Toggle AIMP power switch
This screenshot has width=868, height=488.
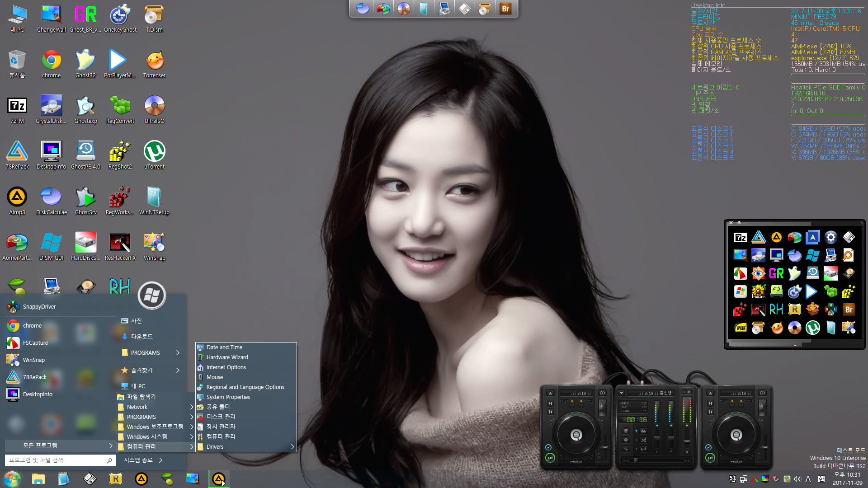click(x=687, y=392)
